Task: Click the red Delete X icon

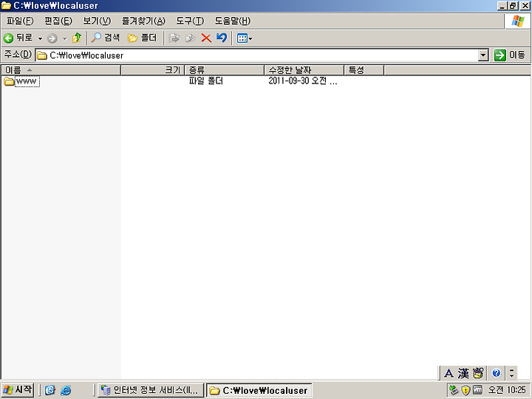Action: click(206, 38)
